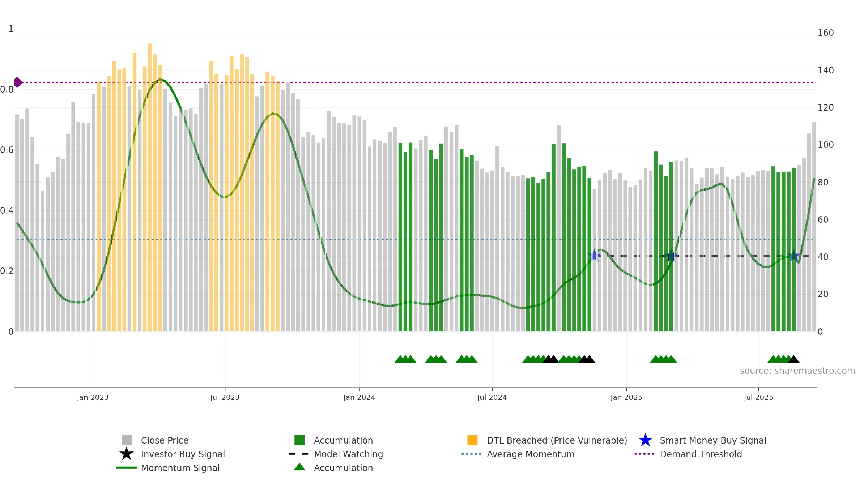Click the gray Close Price legend square
Viewport: 868px width, 488px height.
(127, 440)
